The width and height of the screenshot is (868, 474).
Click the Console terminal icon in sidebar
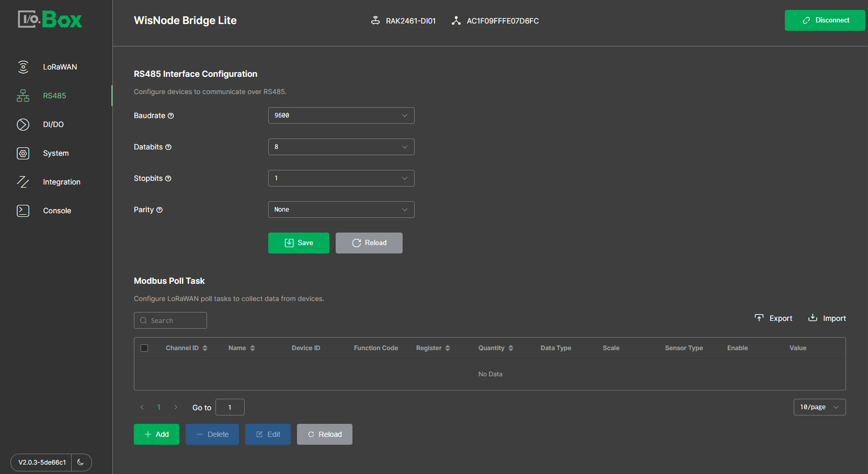(x=23, y=211)
